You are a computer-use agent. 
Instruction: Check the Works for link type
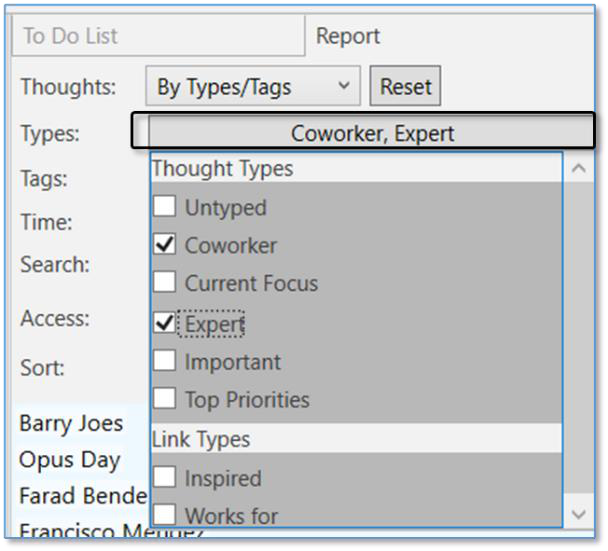click(x=165, y=516)
